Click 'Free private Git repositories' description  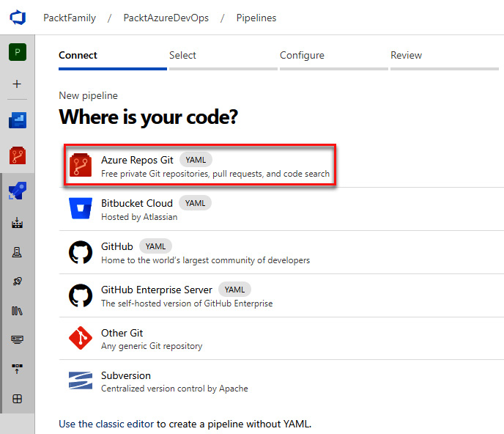215,174
